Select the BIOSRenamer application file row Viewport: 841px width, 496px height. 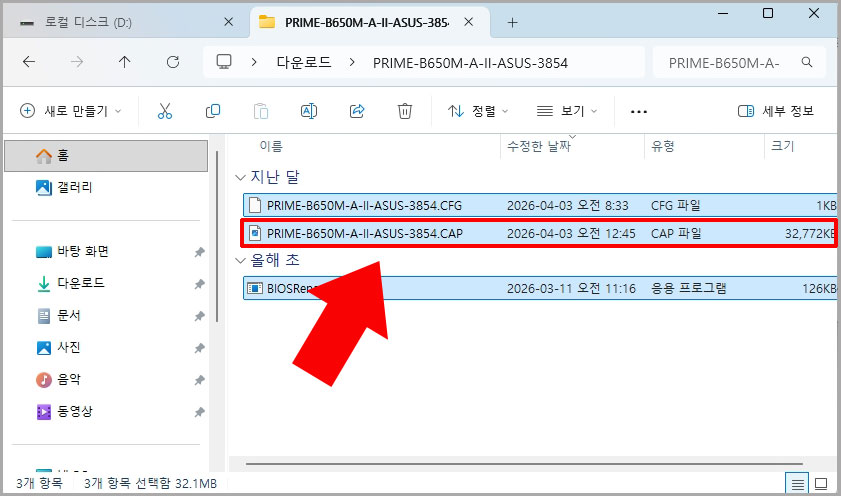(540, 288)
